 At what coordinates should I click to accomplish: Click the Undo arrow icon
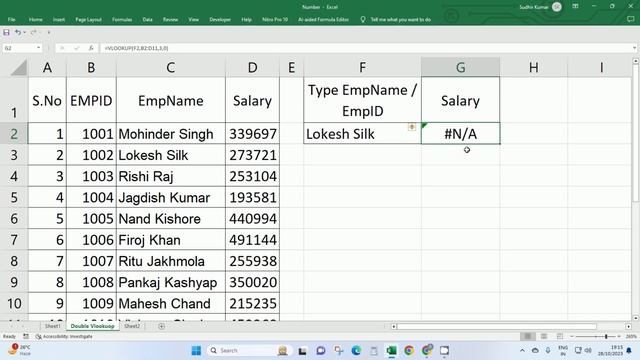pos(18,32)
